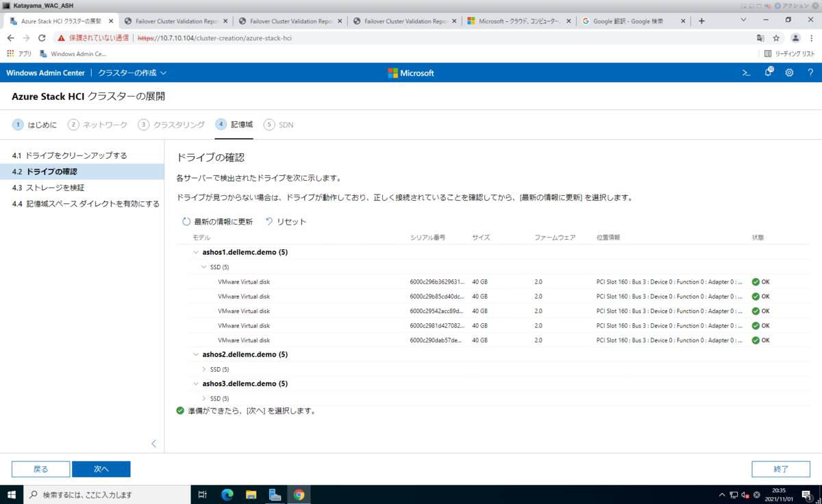Open File Explorer on taskbar
Image resolution: width=822 pixels, height=504 pixels.
tap(251, 494)
